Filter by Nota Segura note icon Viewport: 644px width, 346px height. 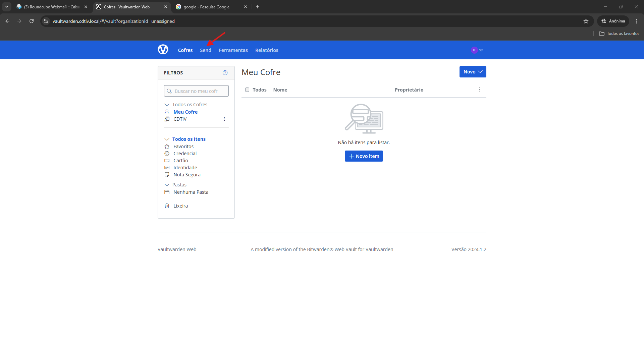point(167,175)
